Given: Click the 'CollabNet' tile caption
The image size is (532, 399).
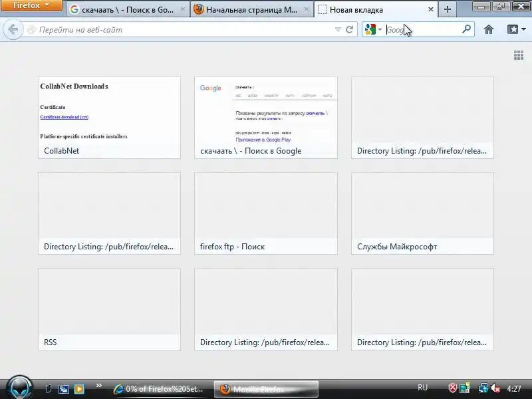Looking at the screenshot, I should pyautogui.click(x=61, y=151).
